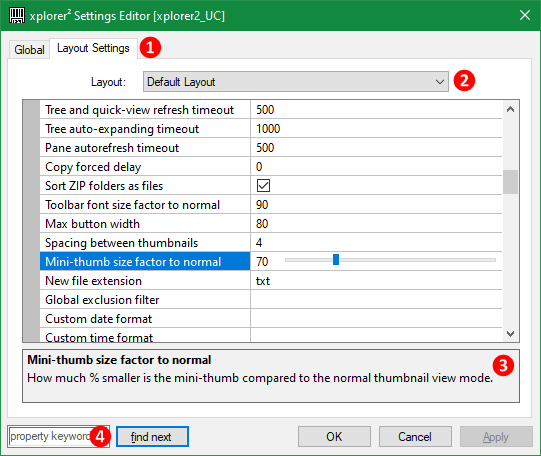This screenshot has width=541, height=456.
Task: Edit the value 70 of Mini-thumb size factor
Action: tap(262, 261)
